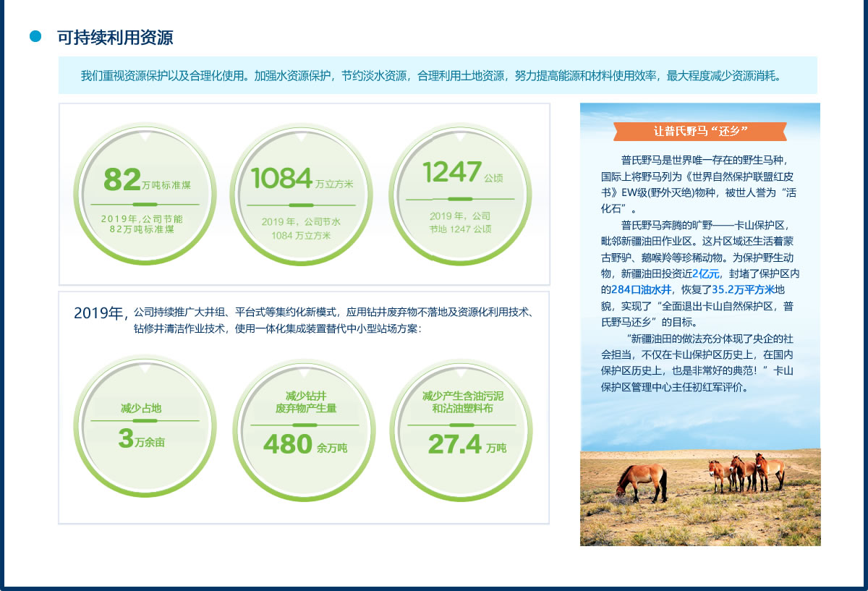This screenshot has height=591, width=868.
Task: Click the wild horses photo
Action: coord(700,496)
